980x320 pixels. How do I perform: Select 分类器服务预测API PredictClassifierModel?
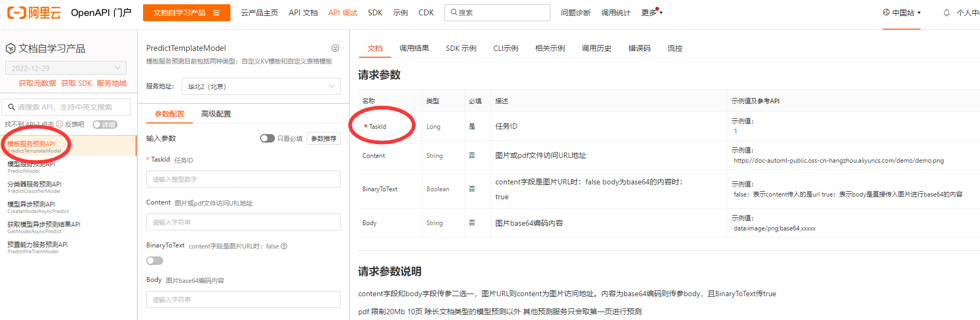(x=68, y=187)
